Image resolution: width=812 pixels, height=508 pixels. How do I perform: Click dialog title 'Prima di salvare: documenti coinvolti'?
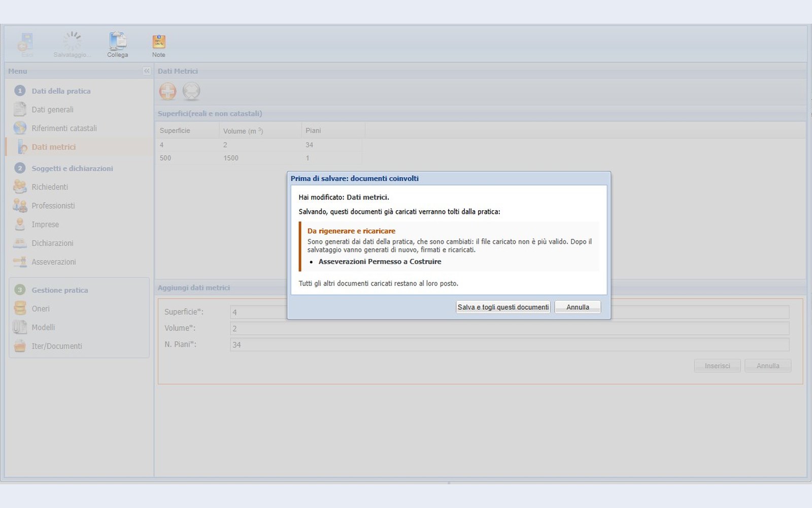pos(355,178)
